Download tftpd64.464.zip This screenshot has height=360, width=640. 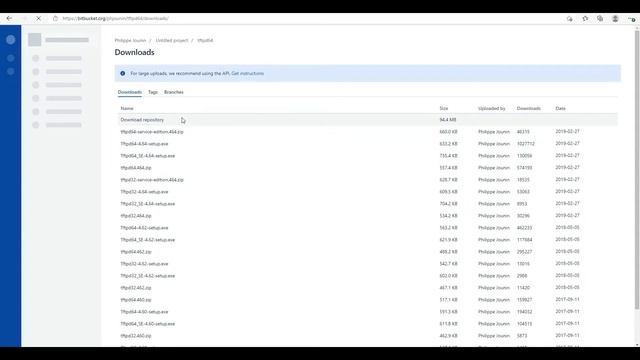coord(136,168)
